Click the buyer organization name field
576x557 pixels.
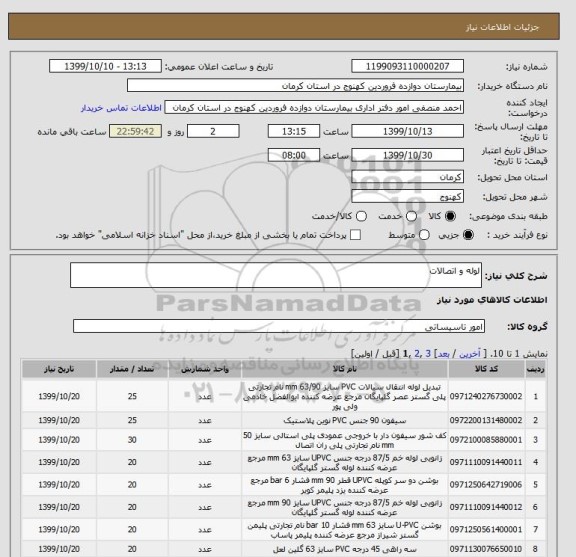click(x=295, y=86)
